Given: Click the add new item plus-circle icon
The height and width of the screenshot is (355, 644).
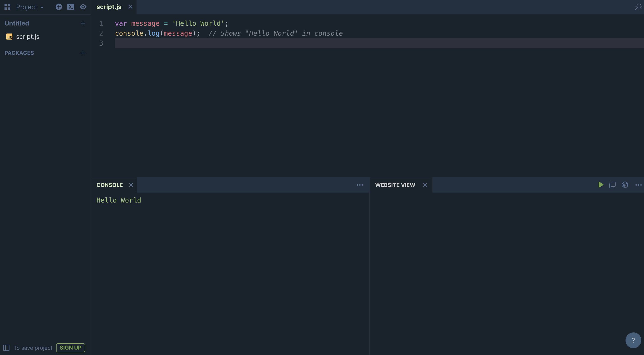Looking at the screenshot, I should (59, 7).
